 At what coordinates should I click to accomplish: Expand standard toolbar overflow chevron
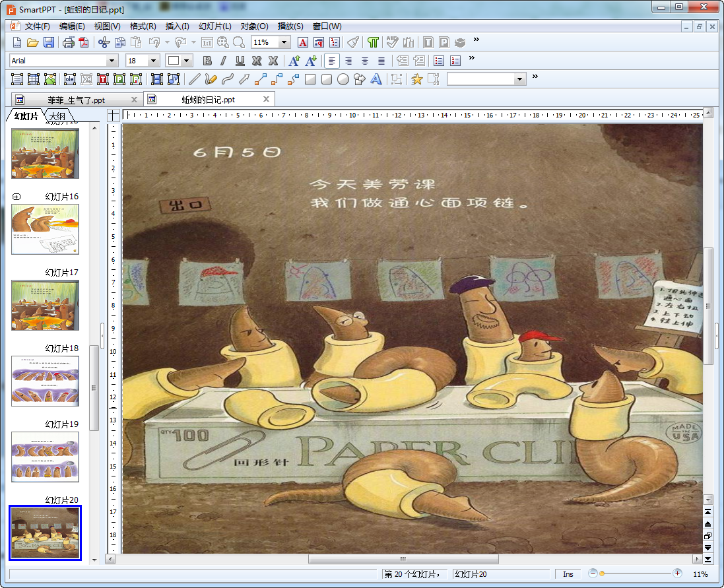477,40
